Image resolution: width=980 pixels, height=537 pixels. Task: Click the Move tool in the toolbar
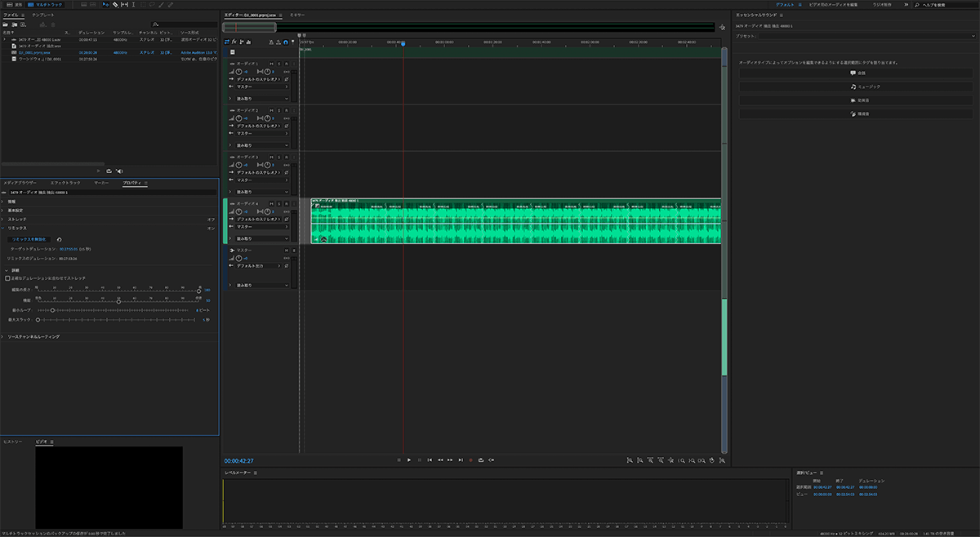106,4
